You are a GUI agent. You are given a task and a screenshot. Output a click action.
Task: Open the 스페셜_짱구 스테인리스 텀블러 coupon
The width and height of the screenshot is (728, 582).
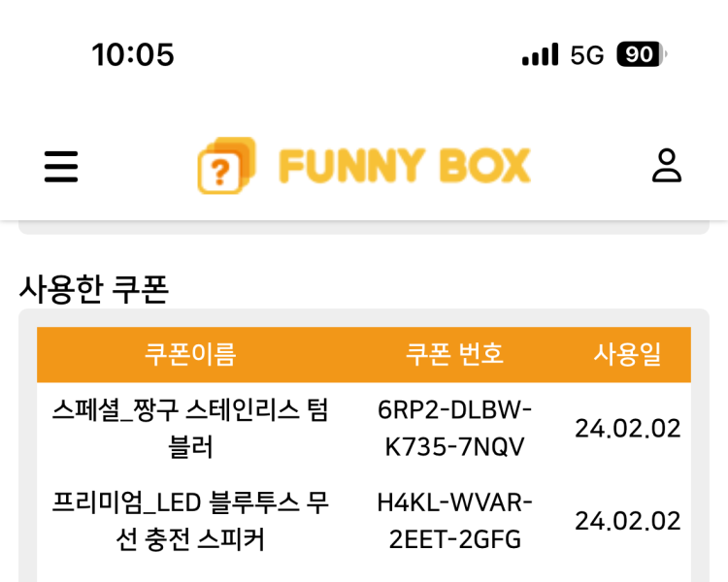click(190, 428)
